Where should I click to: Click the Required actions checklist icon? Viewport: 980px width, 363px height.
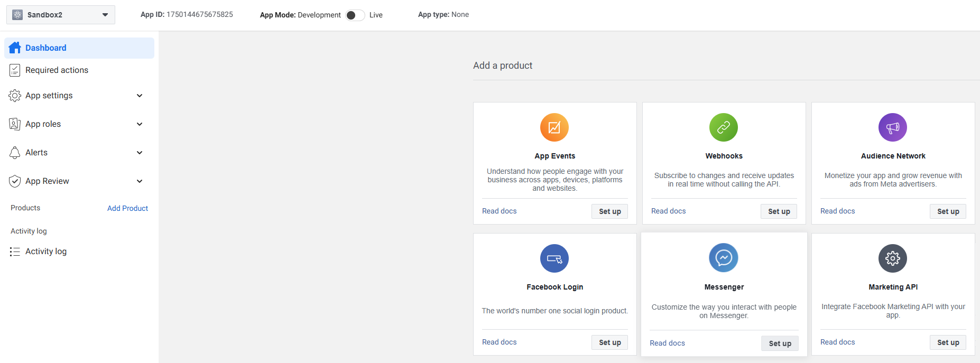(x=15, y=70)
